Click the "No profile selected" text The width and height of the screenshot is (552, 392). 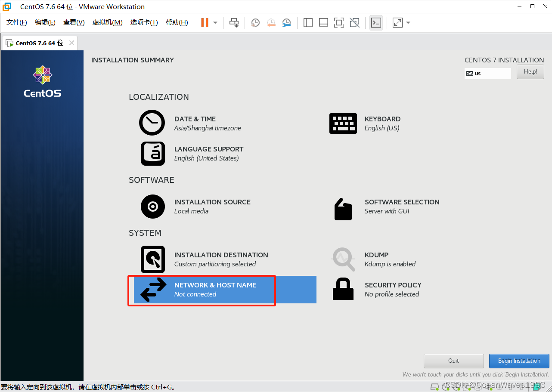click(x=392, y=294)
